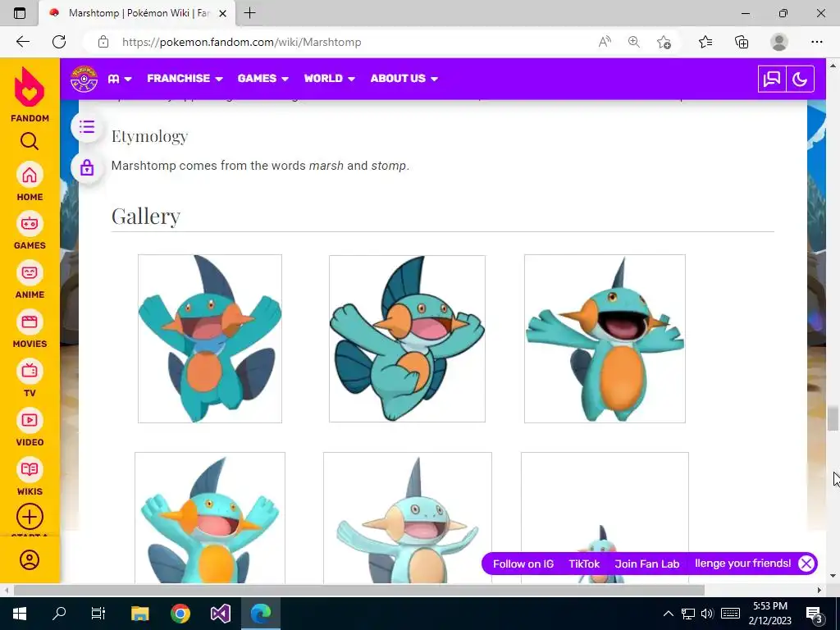Open Edge settings and more menu
Image resolution: width=840 pixels, height=630 pixels.
click(x=816, y=42)
